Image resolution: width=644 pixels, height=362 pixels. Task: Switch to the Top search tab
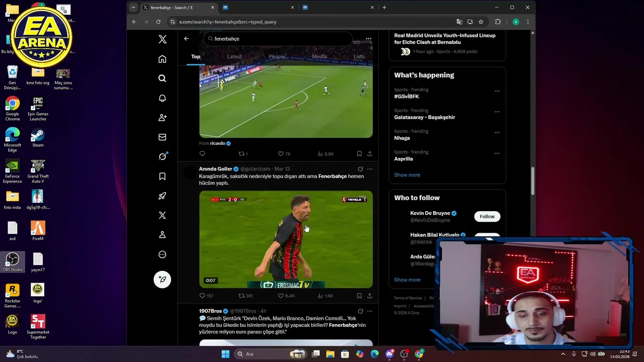(x=196, y=56)
